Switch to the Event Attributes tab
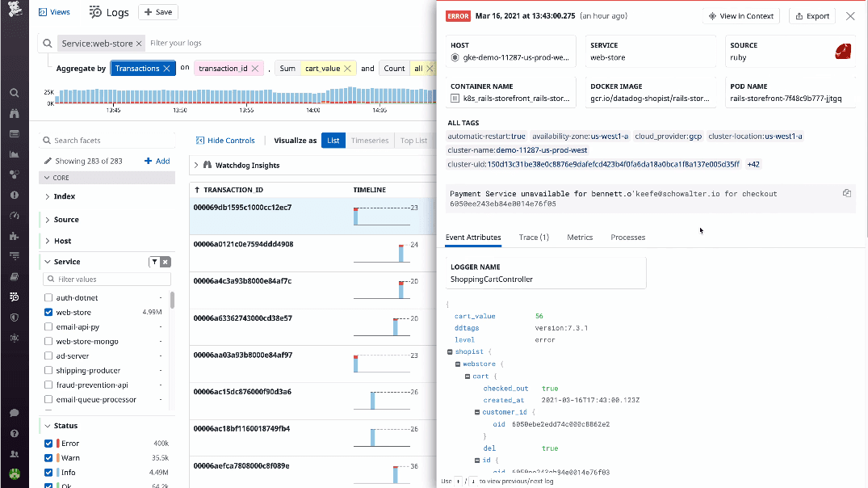868x488 pixels. pos(473,237)
